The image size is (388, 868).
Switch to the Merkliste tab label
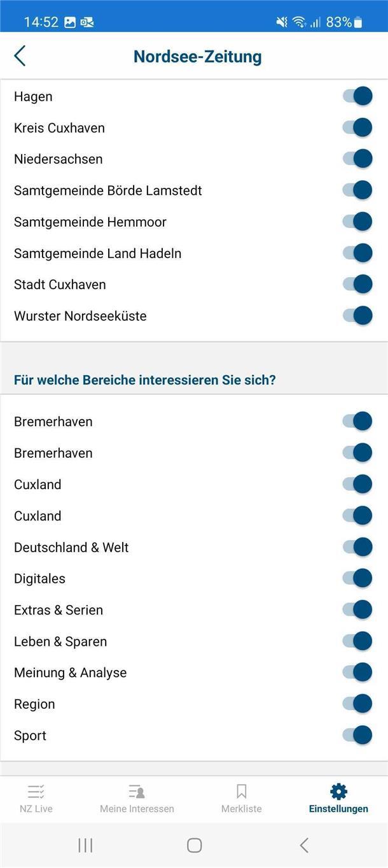(241, 809)
